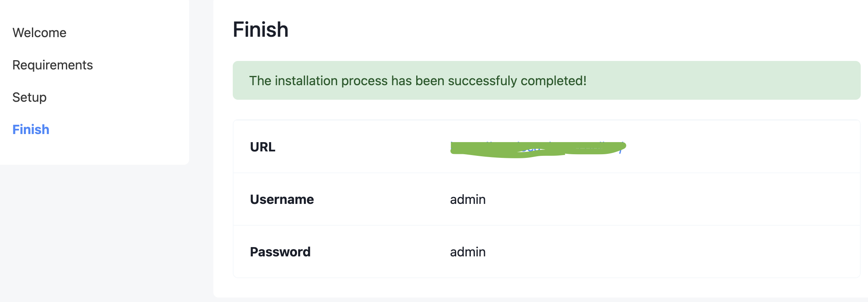Click gray background below the sidebar card
The image size is (868, 302).
point(95,234)
